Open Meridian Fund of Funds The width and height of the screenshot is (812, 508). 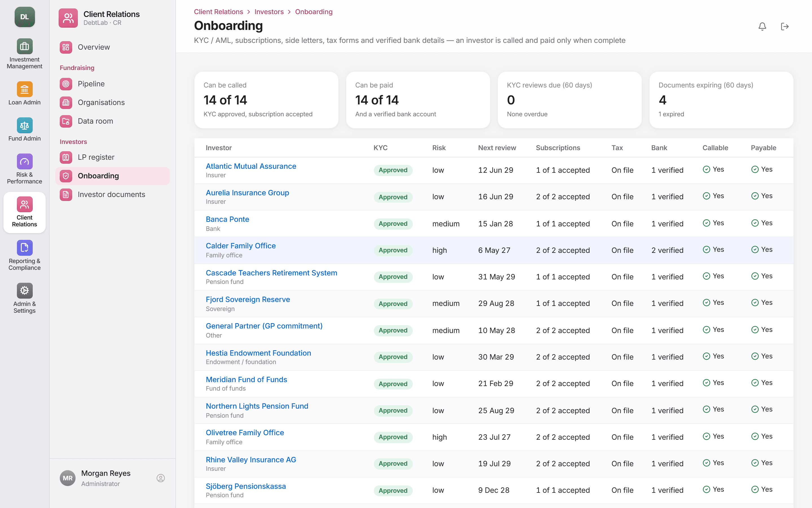coord(246,379)
